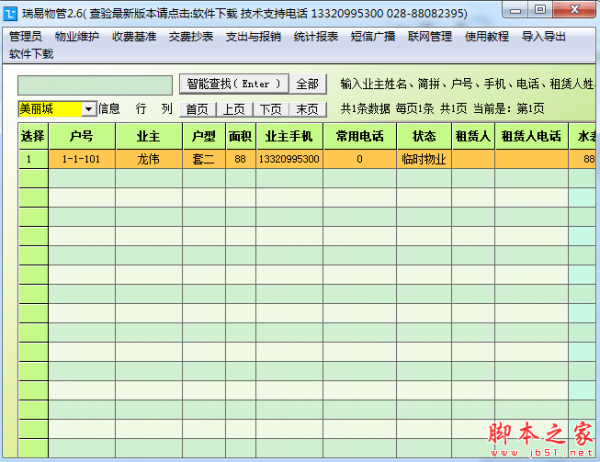Click status cell 临时物业

[x=424, y=159]
